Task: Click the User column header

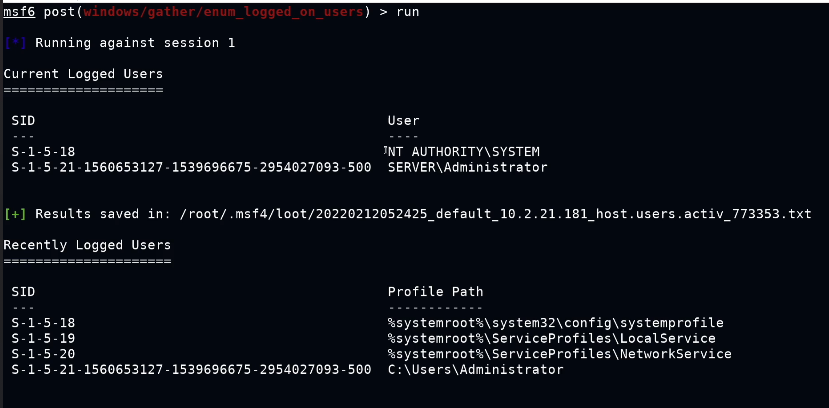Action: click(403, 120)
